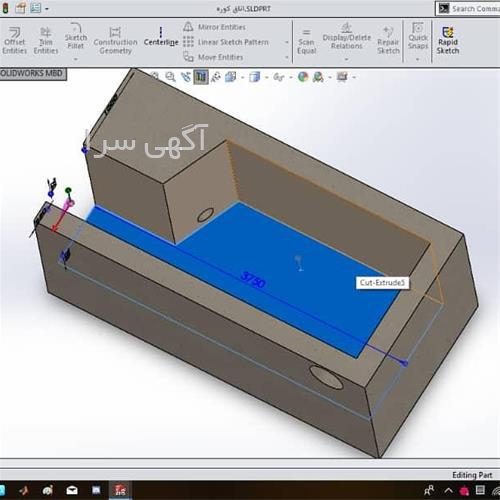The width and height of the screenshot is (500, 500).
Task: Toggle Scan Equal in ribbon
Action: (x=306, y=41)
